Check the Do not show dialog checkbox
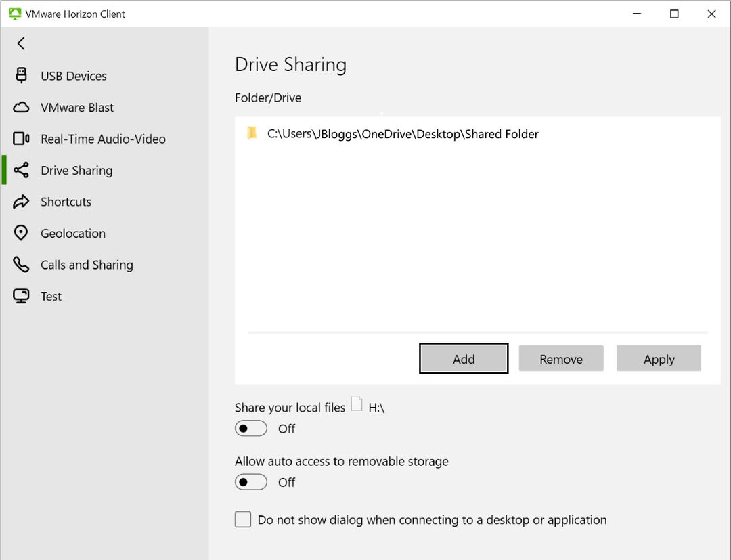The height and width of the screenshot is (560, 731). pyautogui.click(x=243, y=519)
